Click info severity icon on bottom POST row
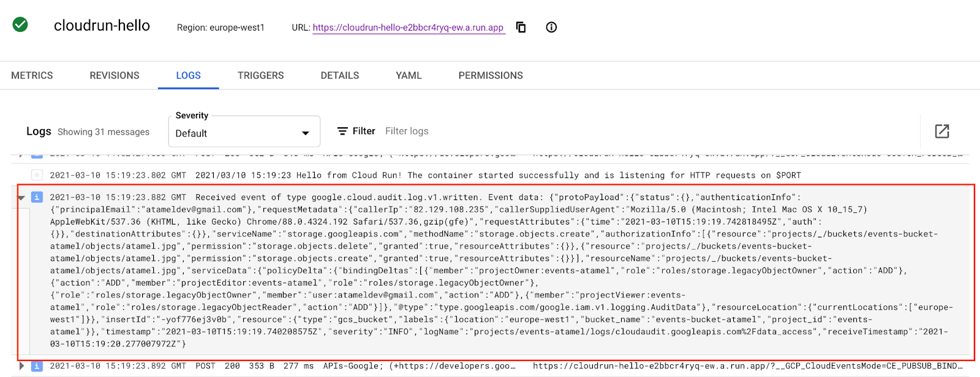 37,366
